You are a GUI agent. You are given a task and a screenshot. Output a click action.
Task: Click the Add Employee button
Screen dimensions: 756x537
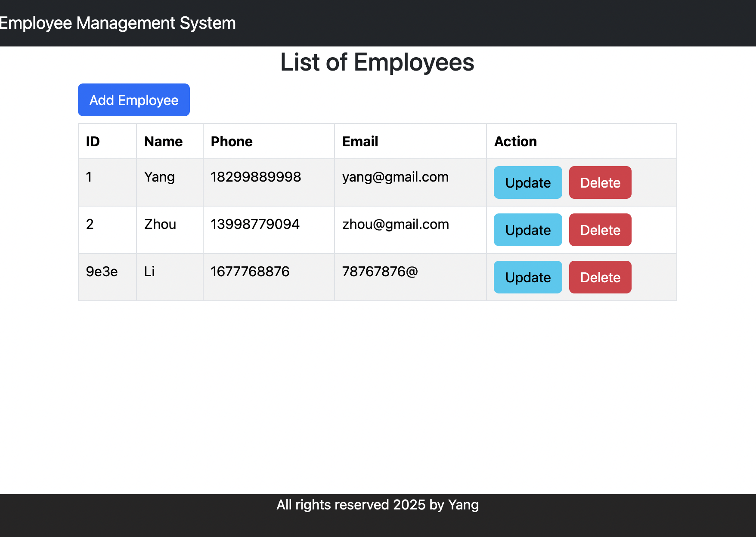(x=133, y=100)
